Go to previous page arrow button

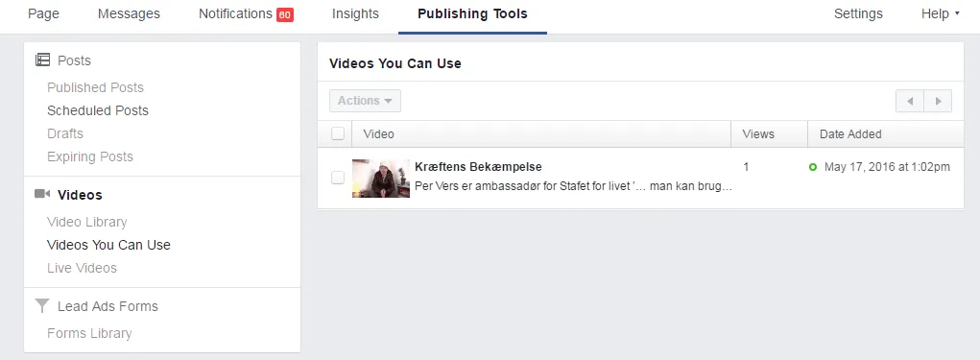(909, 101)
